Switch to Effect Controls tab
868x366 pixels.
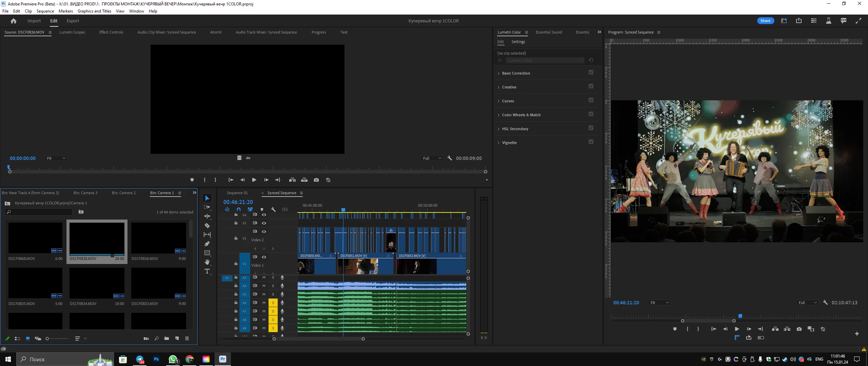pyautogui.click(x=111, y=32)
